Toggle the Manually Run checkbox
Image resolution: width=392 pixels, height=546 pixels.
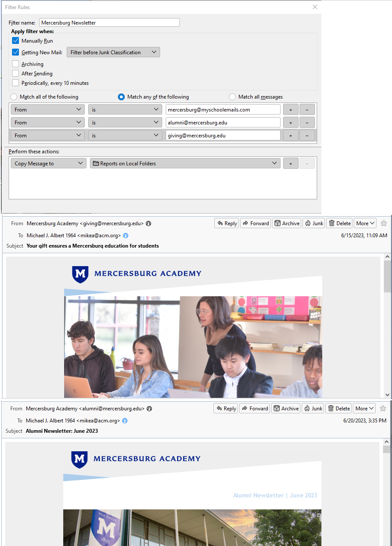click(15, 41)
